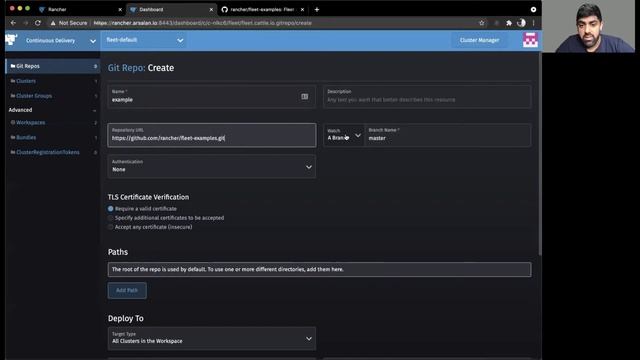The width and height of the screenshot is (640, 360).
Task: Click the Deploy To heading
Action: click(126, 318)
